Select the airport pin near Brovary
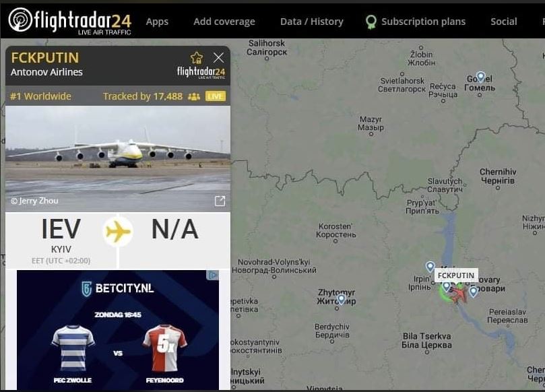This screenshot has width=545, height=392. click(473, 292)
